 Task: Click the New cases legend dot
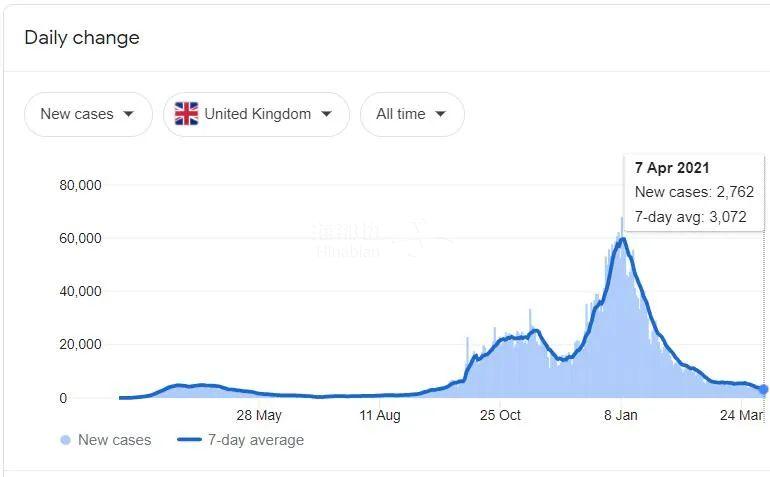coord(66,440)
